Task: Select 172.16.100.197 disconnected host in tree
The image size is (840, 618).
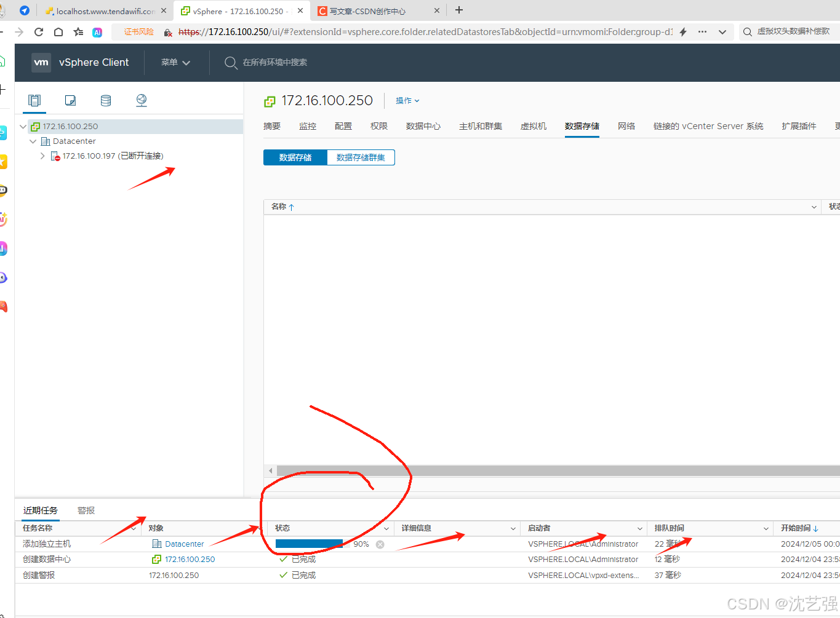Action: [x=113, y=156]
